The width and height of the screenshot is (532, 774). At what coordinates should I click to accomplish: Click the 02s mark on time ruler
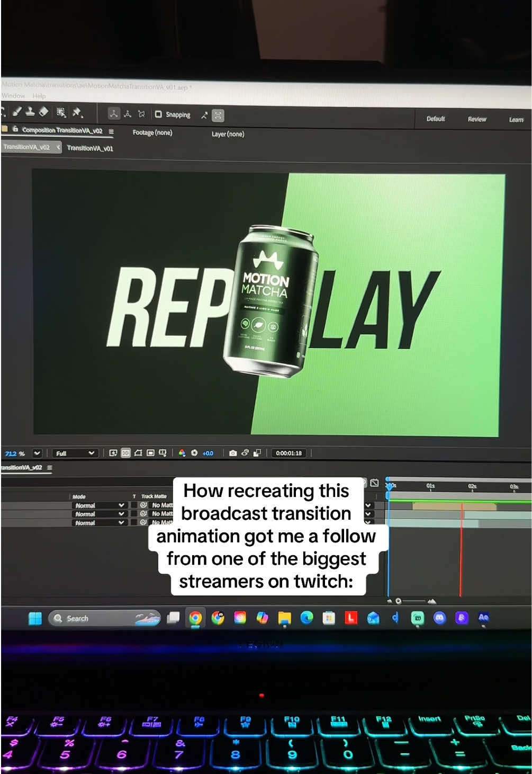472,486
